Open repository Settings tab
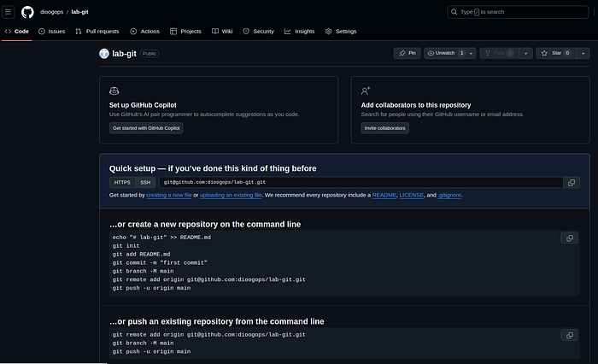 pyautogui.click(x=341, y=32)
